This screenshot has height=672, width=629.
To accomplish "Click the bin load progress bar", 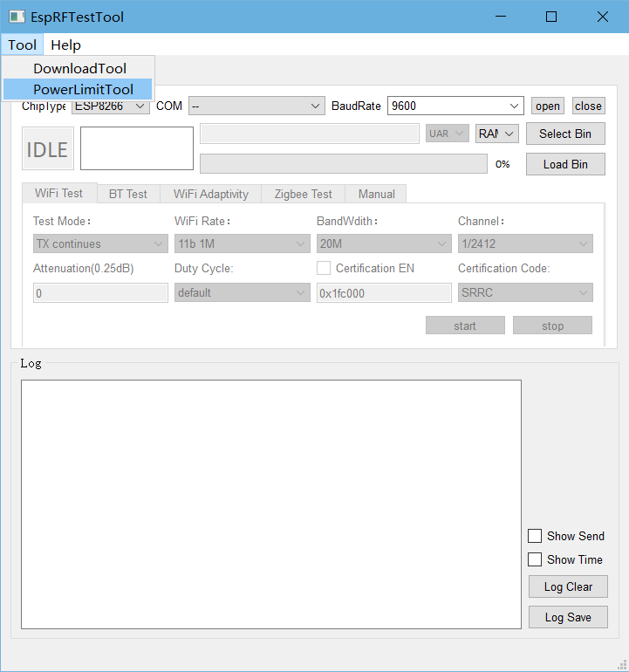I will 343,164.
